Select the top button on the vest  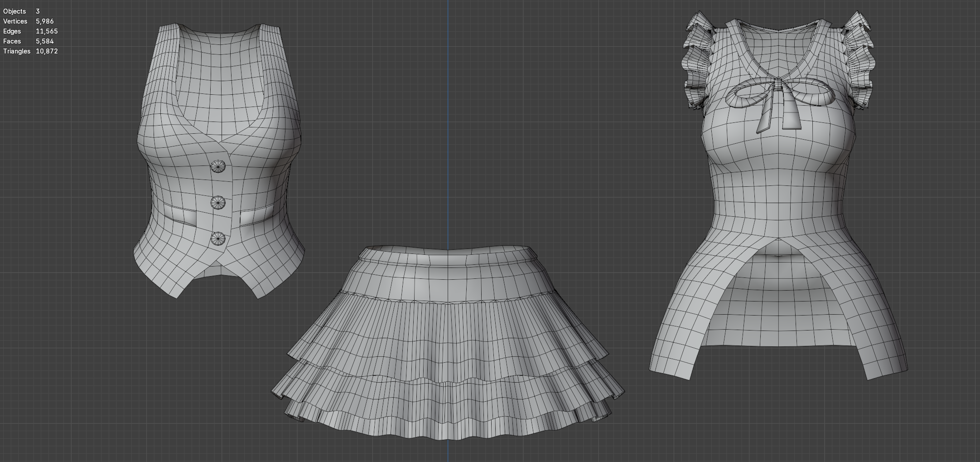coord(218,167)
